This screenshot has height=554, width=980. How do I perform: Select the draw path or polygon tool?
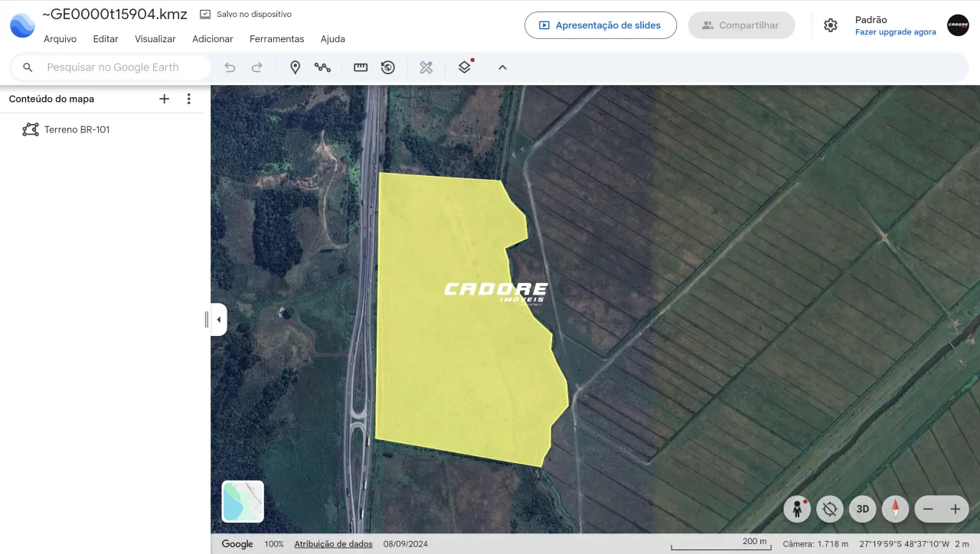322,67
